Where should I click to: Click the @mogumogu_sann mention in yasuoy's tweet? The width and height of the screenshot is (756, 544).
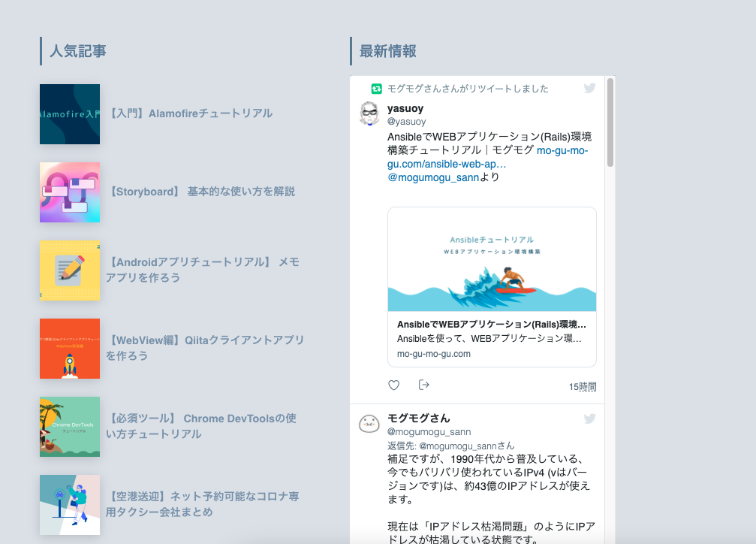433,177
